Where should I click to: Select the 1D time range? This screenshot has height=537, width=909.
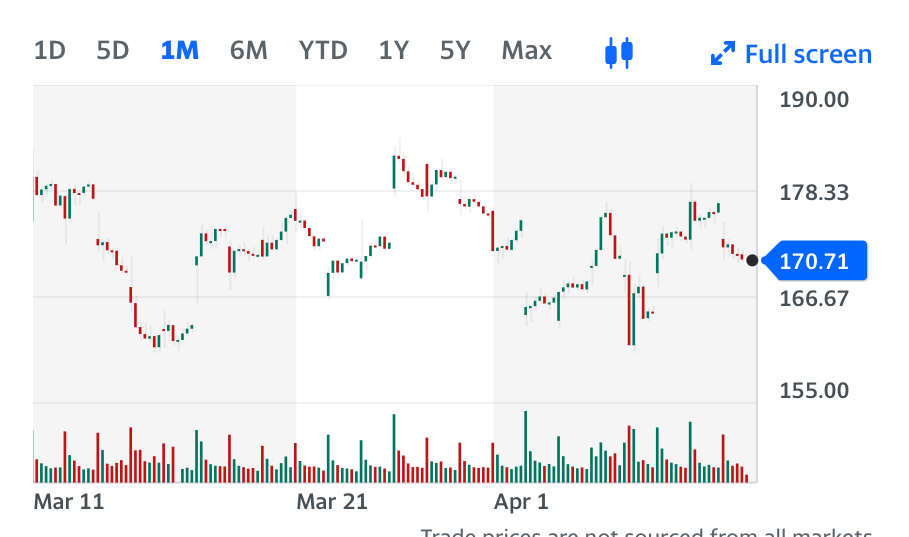click(x=49, y=50)
